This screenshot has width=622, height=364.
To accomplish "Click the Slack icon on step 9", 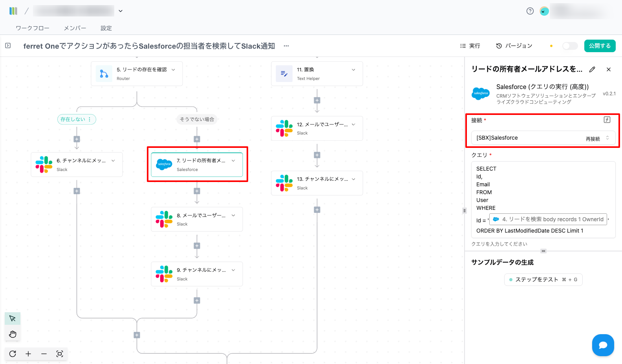I will point(164,274).
